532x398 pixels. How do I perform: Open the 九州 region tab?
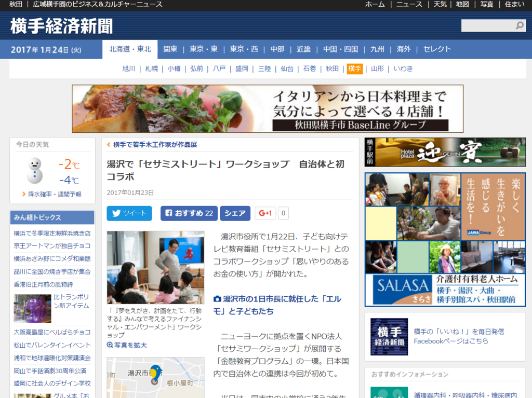(x=377, y=49)
